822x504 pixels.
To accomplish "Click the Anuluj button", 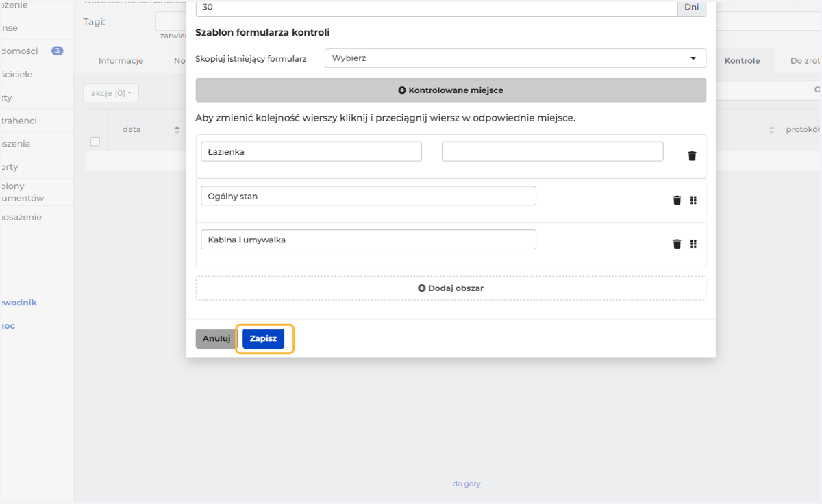I will click(216, 338).
